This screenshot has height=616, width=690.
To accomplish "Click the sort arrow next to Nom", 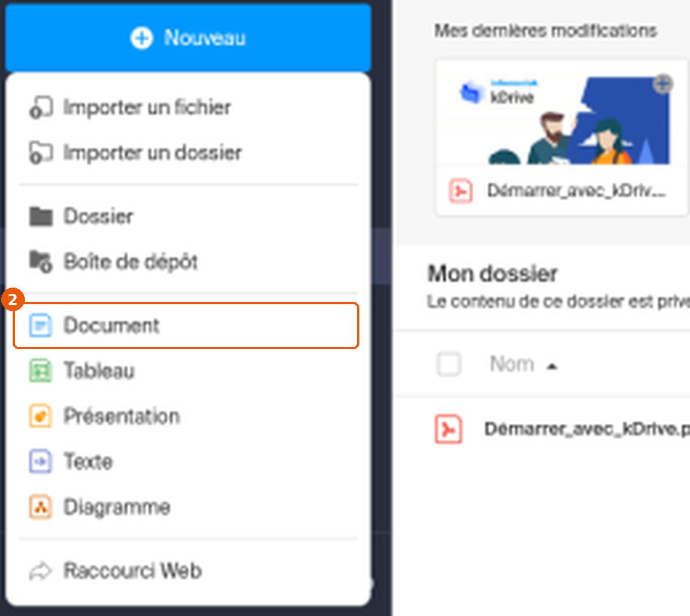I will (x=551, y=366).
